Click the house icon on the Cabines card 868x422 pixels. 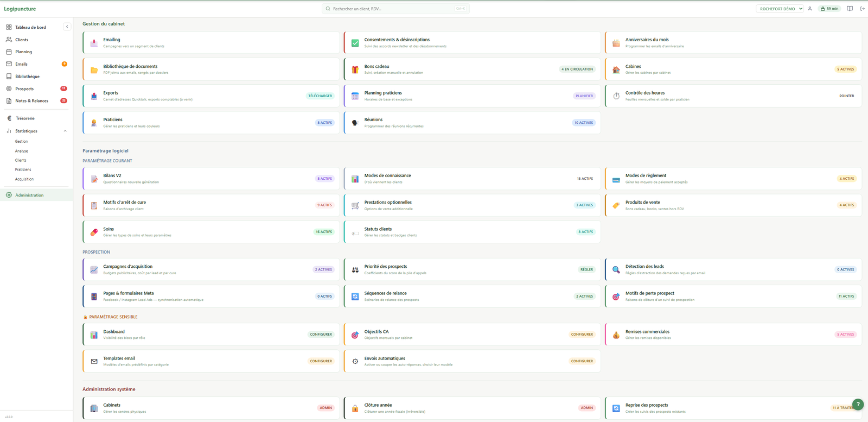616,70
